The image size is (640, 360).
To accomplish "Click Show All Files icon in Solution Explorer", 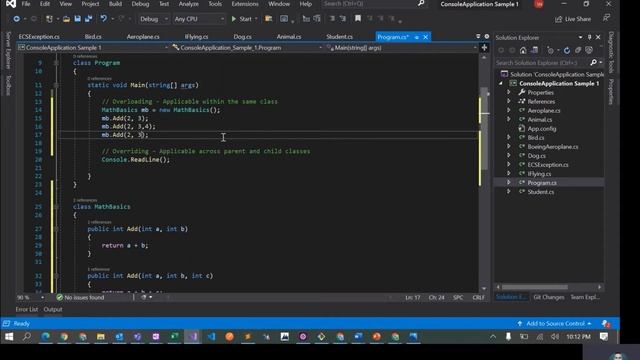I will 589,50.
